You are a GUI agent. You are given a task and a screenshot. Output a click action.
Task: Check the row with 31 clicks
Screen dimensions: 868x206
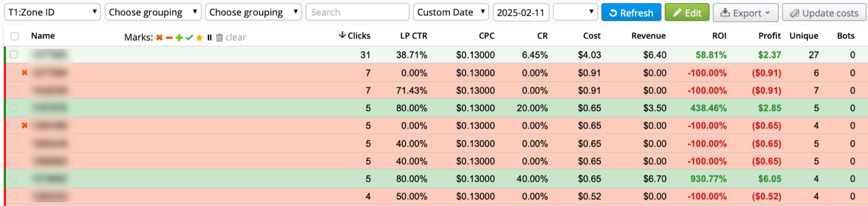pos(14,54)
